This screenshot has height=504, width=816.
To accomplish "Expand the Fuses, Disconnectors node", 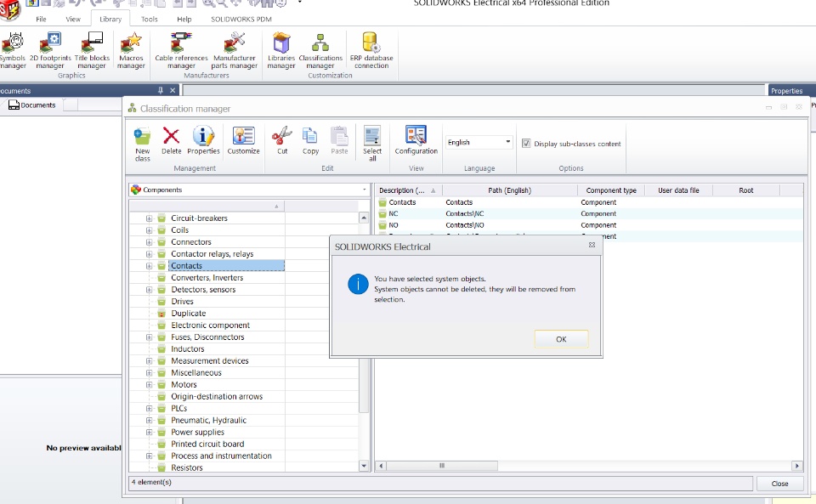I will (x=150, y=337).
